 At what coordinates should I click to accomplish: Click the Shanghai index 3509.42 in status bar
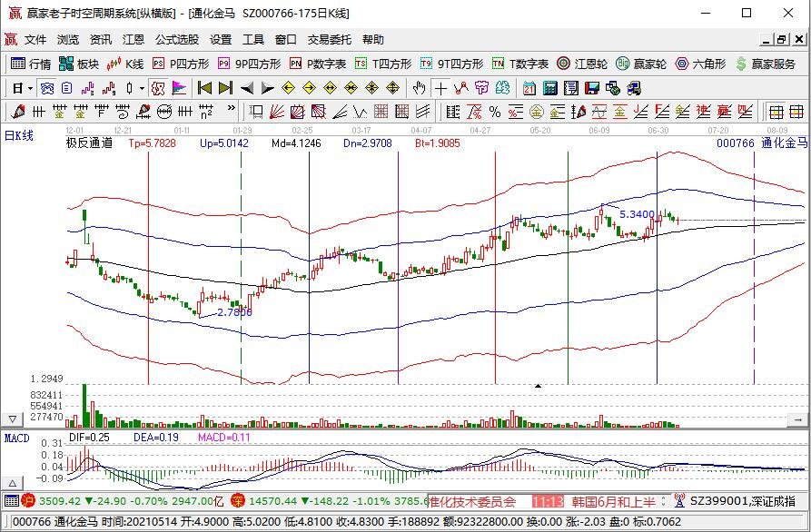click(x=60, y=501)
